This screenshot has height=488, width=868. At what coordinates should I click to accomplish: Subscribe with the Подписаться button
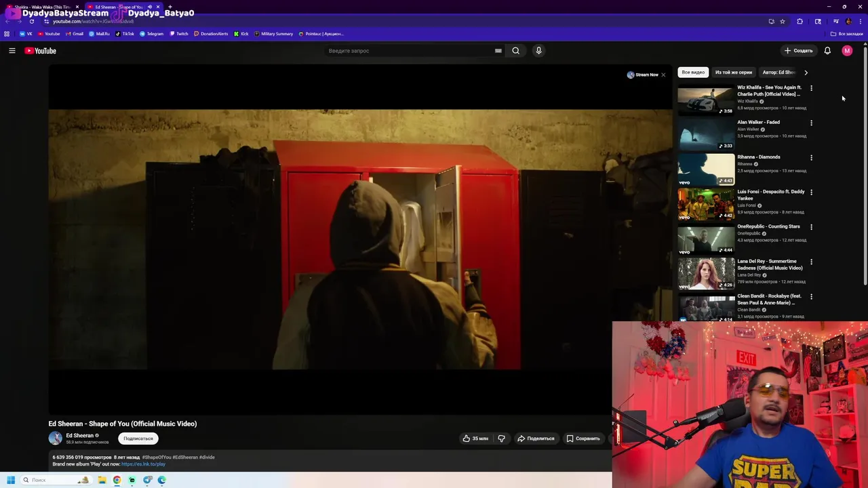[138, 439]
